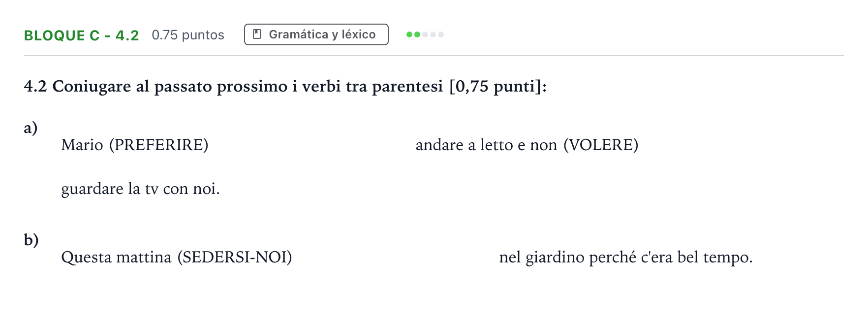Select the third difficulty dot

(x=425, y=34)
